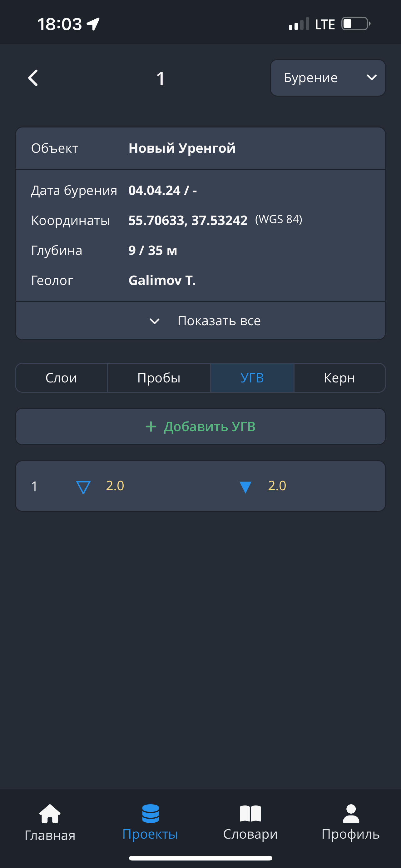Tap the filled blue triangle icon
The width and height of the screenshot is (401, 868).
(x=245, y=487)
